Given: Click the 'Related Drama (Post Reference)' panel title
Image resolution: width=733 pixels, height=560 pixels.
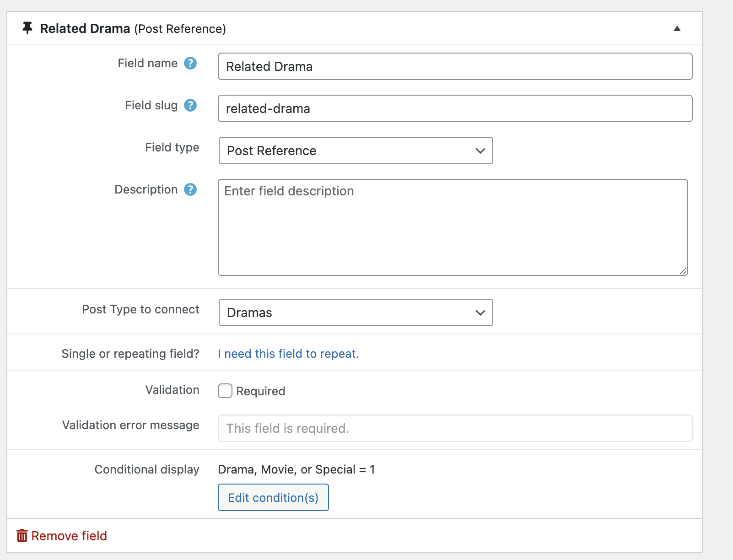Looking at the screenshot, I should [133, 28].
